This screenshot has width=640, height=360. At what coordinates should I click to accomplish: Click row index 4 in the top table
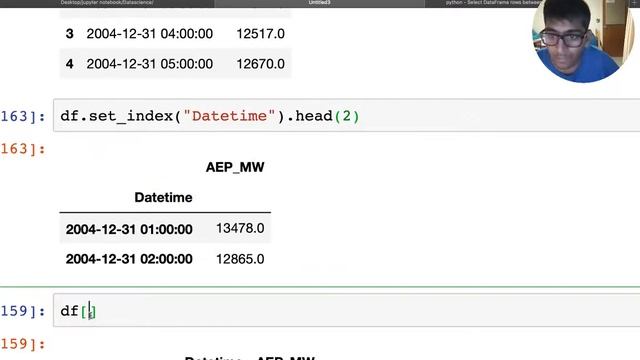pos(69,64)
